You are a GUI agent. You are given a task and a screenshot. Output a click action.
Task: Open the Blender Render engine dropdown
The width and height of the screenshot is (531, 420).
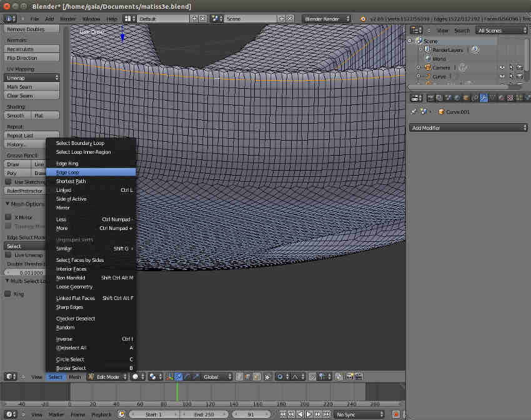327,19
